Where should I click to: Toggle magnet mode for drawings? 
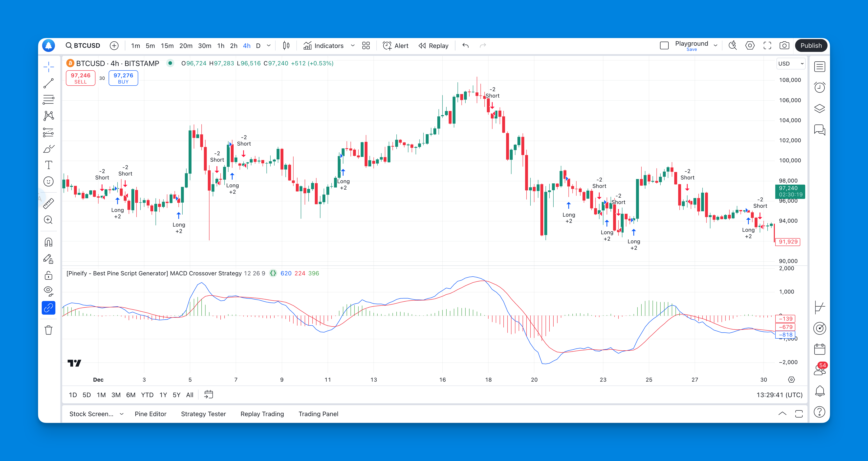[49, 242]
